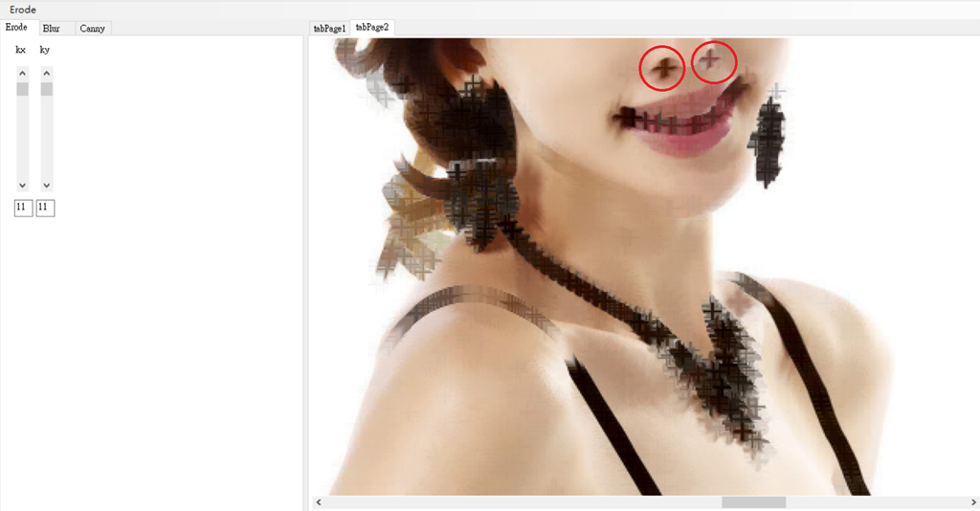Click the ky value box showing 11

[x=45, y=208]
